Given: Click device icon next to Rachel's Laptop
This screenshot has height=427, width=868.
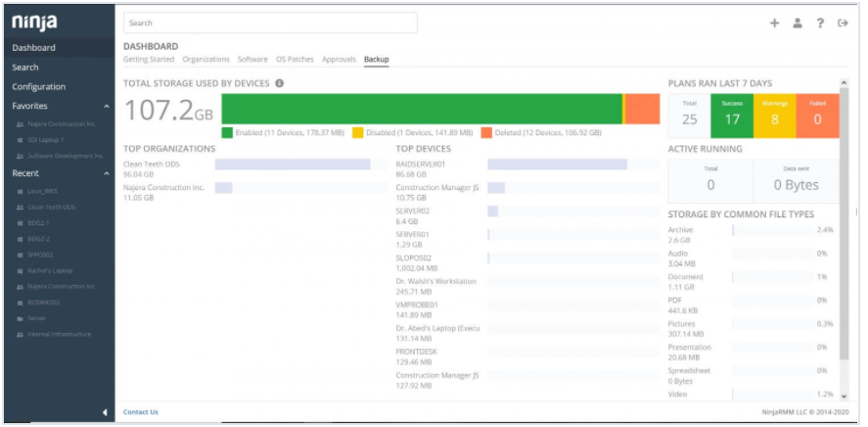Looking at the screenshot, I should click(21, 270).
